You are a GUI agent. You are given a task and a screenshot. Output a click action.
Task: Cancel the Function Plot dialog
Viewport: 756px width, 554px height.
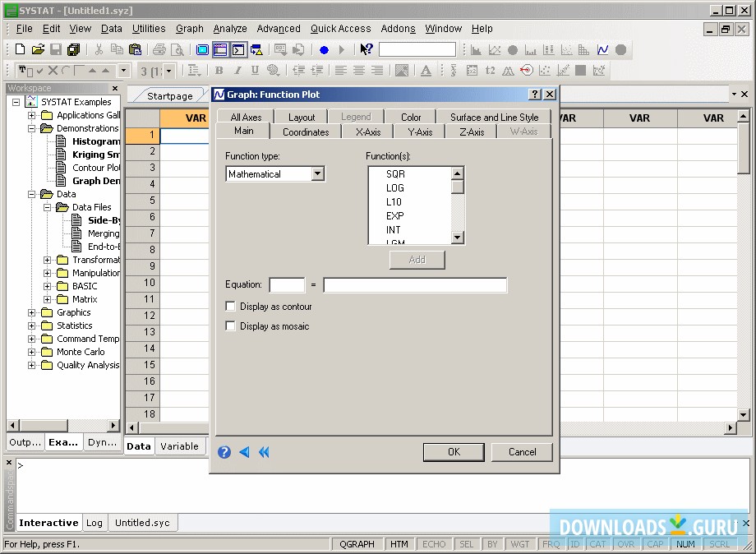pyautogui.click(x=522, y=452)
